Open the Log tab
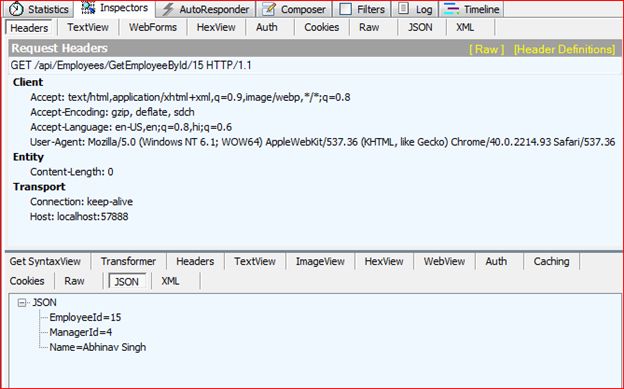Viewport: 624px width, 389px height. coord(415,9)
